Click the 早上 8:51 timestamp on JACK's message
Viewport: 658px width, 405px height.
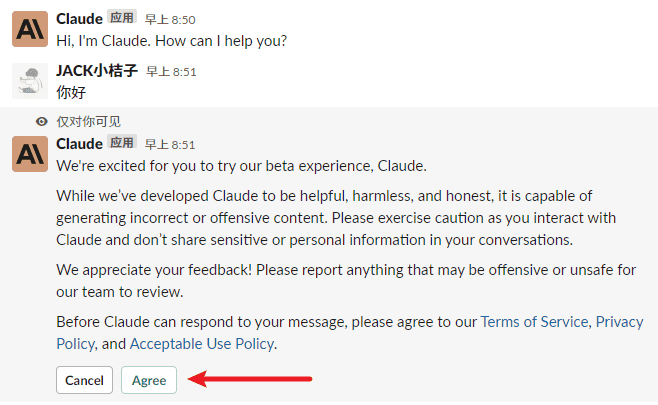tap(171, 72)
